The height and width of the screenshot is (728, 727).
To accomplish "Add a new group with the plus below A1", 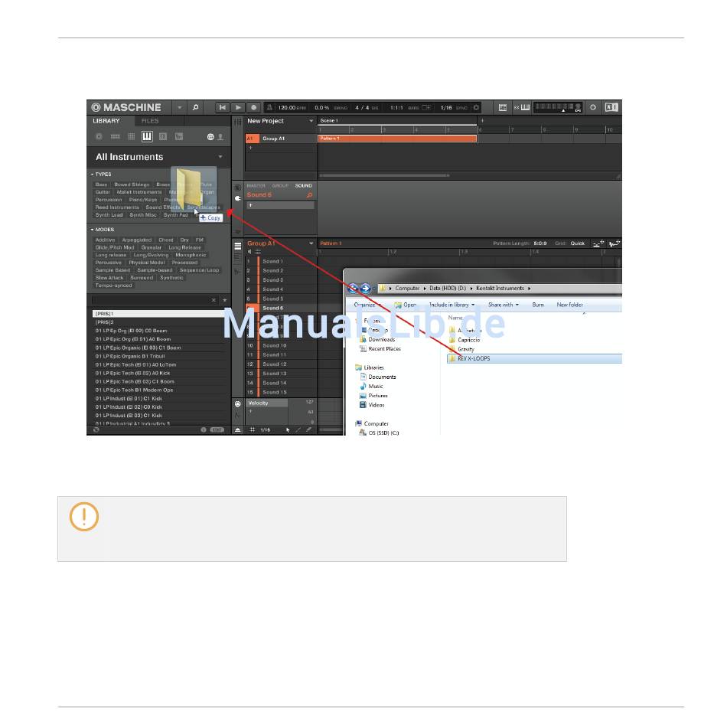I will click(250, 148).
